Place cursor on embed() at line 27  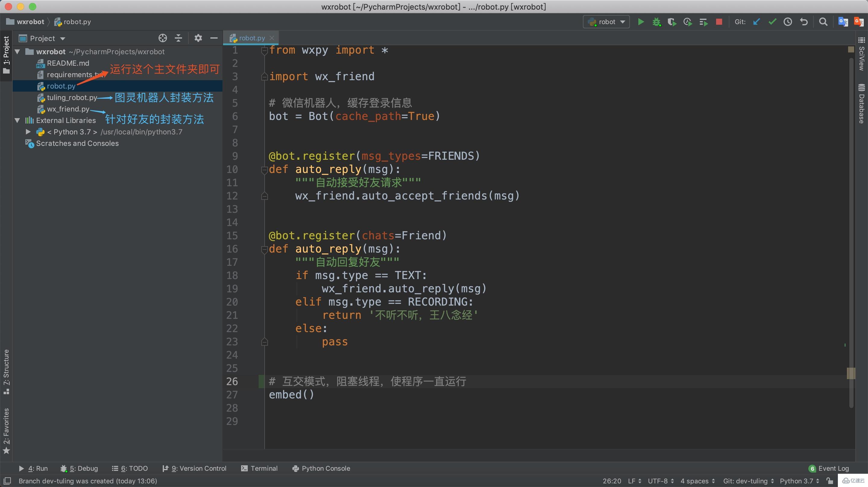click(x=291, y=395)
